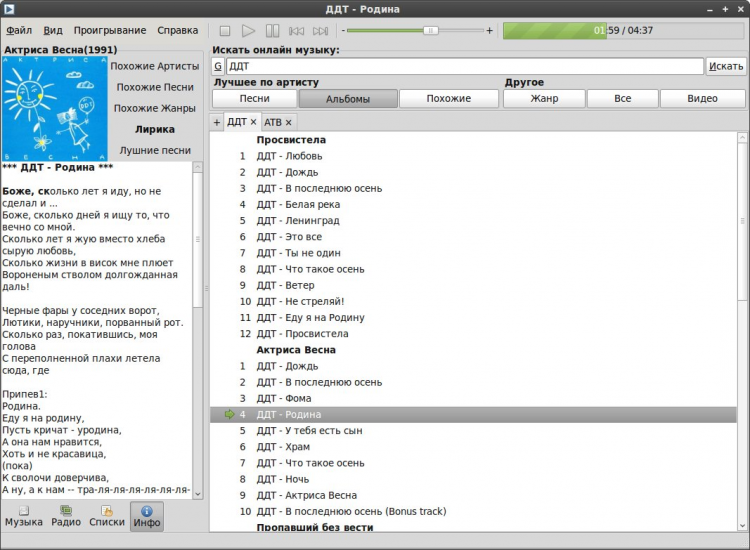Screen dimensions: 750x550
Task: Select the Альбомы filter button
Action: [348, 99]
